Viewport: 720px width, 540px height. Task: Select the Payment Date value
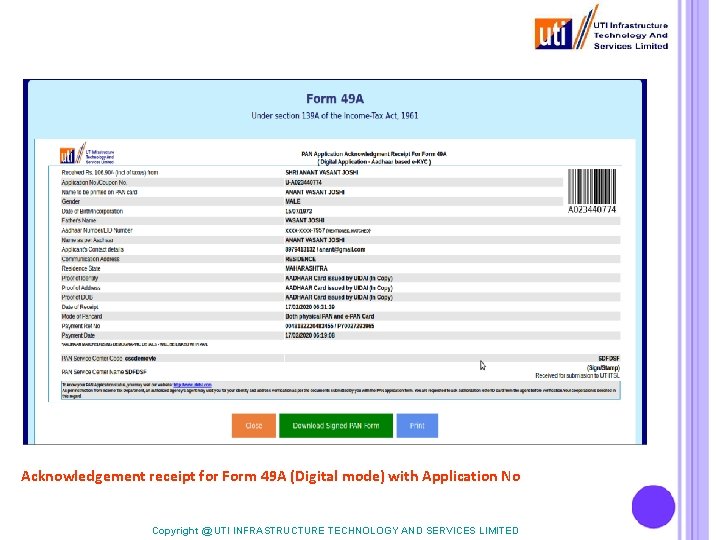310,336
